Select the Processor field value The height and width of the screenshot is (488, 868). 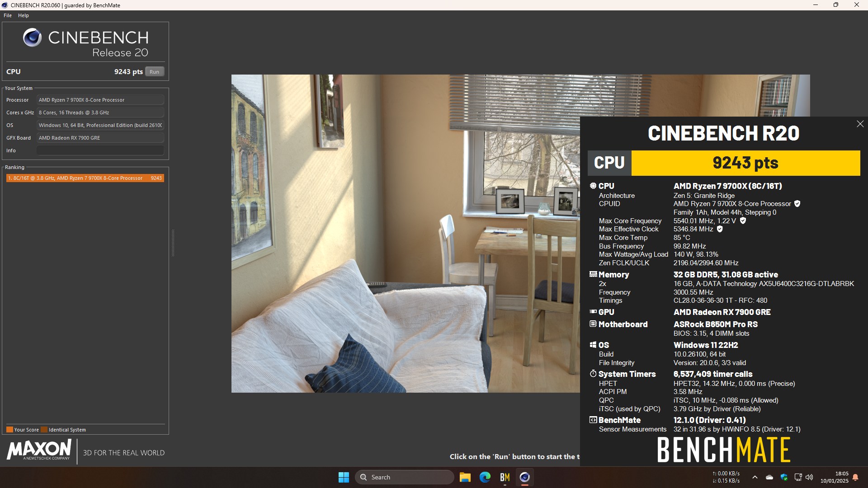(x=100, y=100)
